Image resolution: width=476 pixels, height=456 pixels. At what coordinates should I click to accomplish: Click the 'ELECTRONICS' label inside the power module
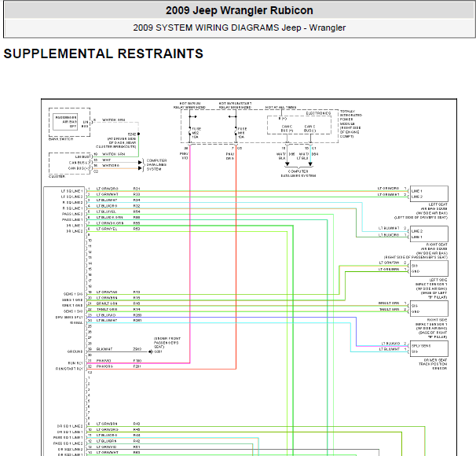(x=318, y=113)
